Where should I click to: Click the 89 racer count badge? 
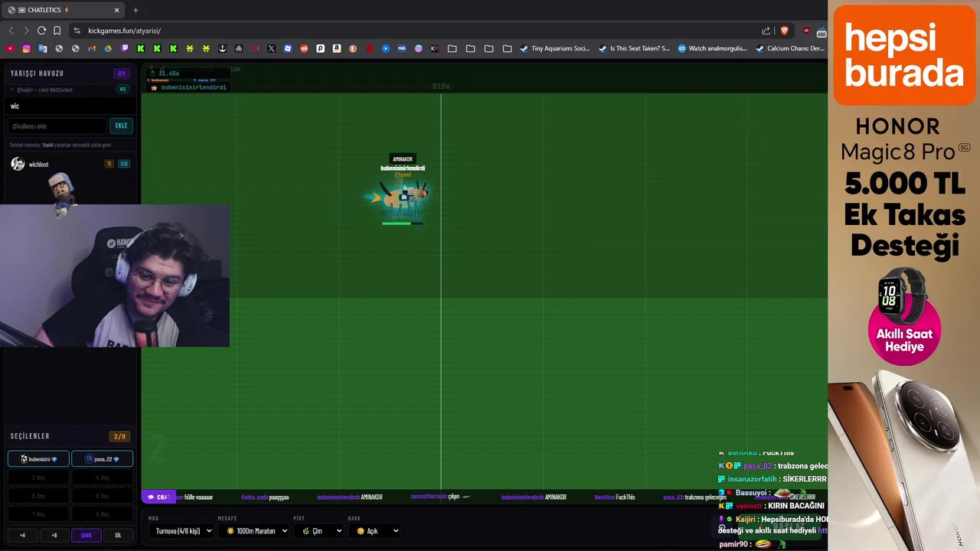coord(121,73)
